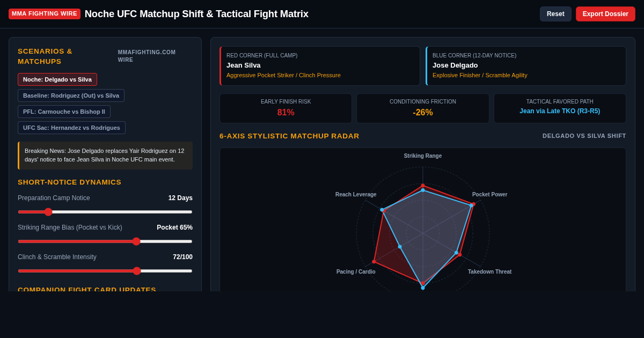Click the 6-Axis Stylistic Matchup Radar heading

click(x=289, y=136)
